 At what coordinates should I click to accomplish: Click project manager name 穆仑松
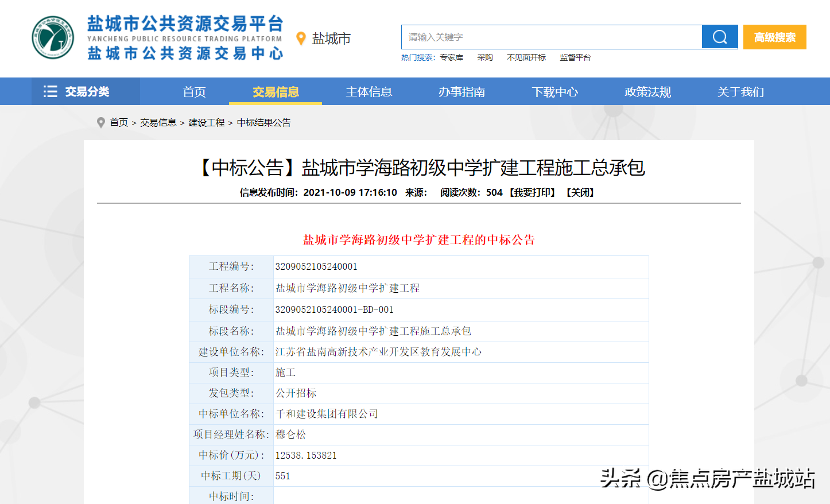[x=290, y=434]
